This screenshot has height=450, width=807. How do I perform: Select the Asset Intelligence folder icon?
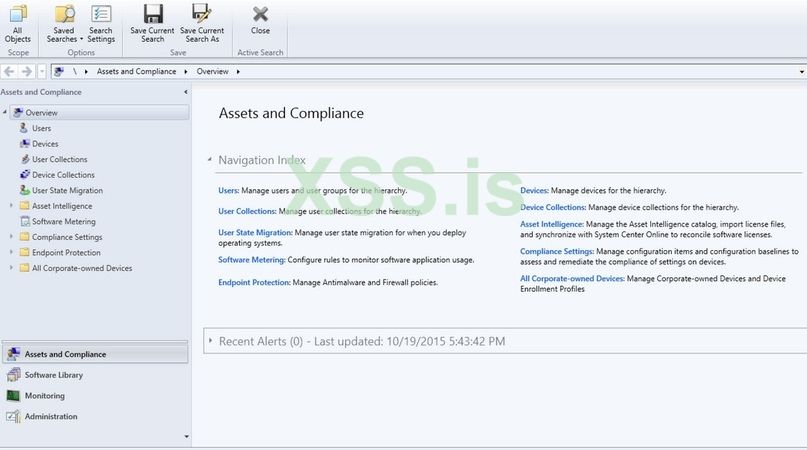coord(25,205)
